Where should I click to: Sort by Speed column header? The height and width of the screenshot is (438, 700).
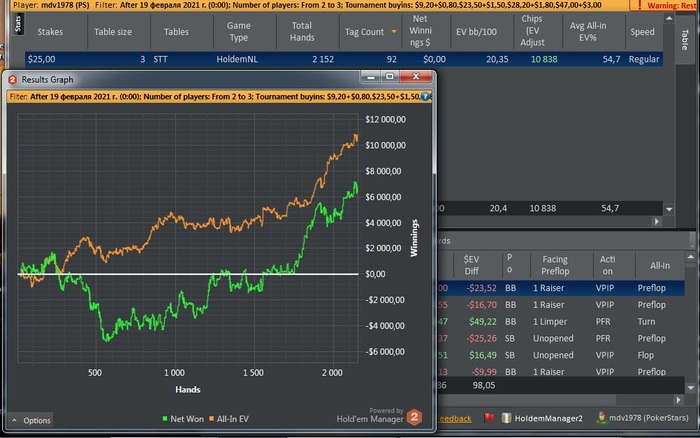(x=642, y=32)
